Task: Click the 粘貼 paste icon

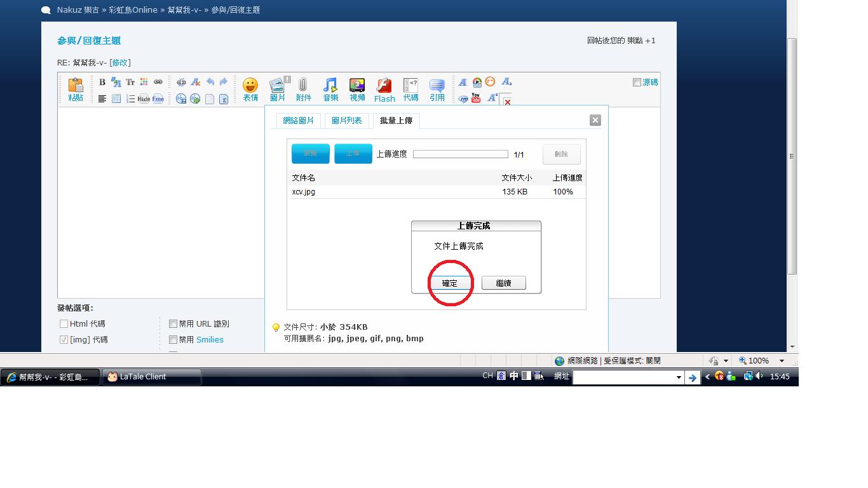Action: [76, 90]
